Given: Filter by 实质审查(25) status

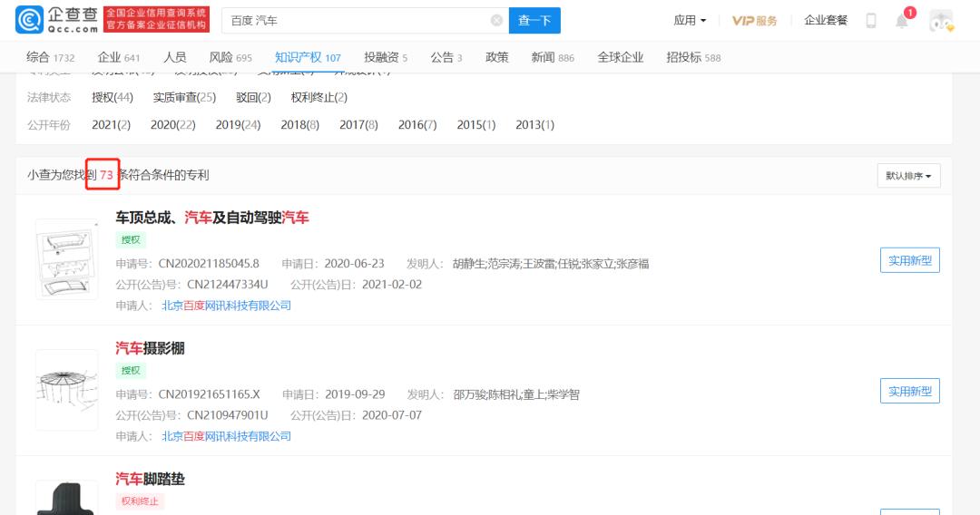Looking at the screenshot, I should click(x=184, y=97).
